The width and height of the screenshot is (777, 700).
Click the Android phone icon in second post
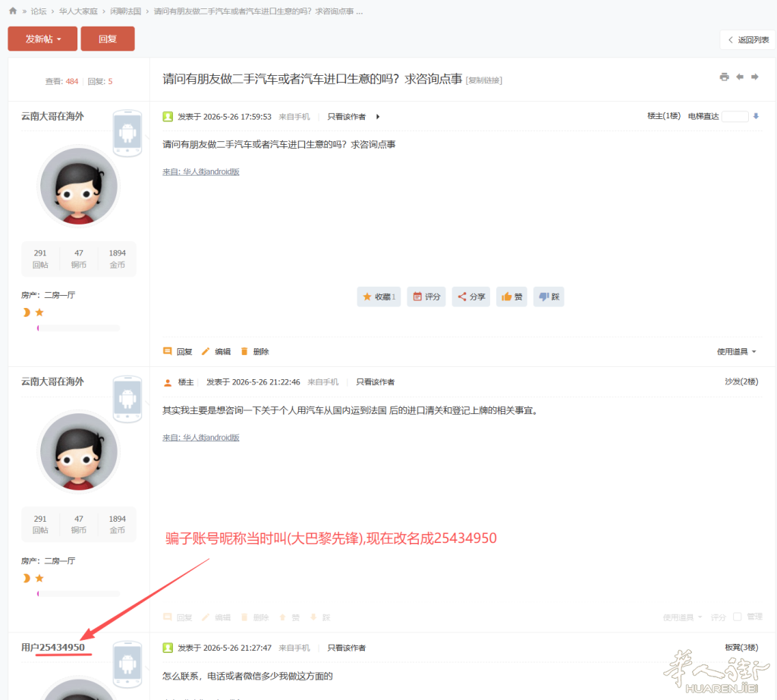click(x=127, y=398)
